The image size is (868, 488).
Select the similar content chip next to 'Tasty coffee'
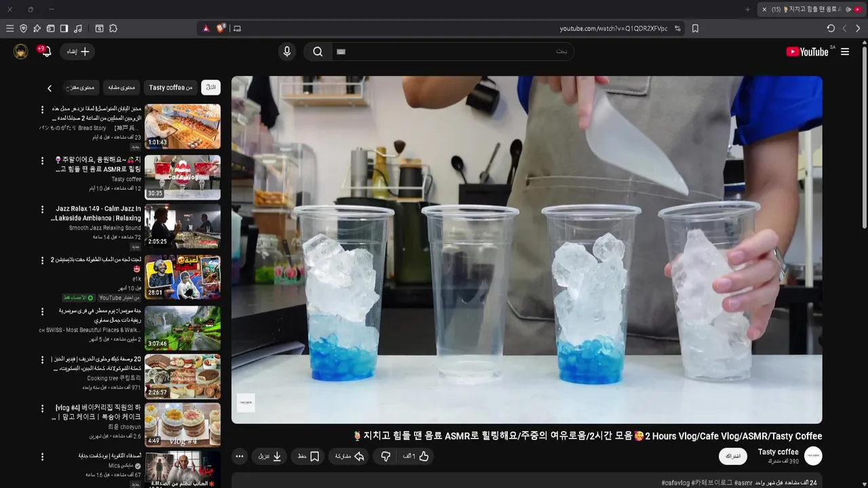point(121,87)
